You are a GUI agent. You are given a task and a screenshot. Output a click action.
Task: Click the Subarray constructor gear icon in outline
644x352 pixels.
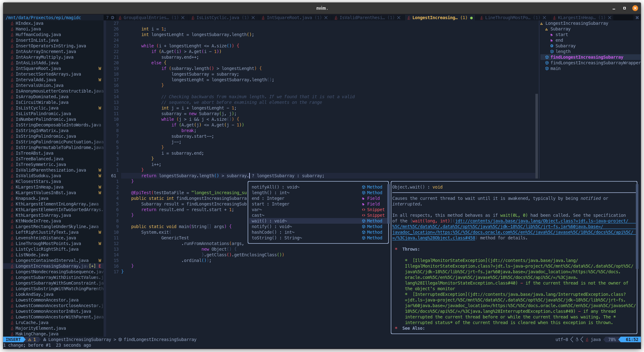coord(552,46)
